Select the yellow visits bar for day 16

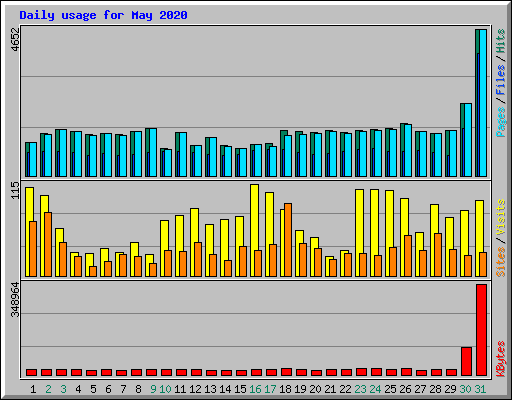pos(254,217)
